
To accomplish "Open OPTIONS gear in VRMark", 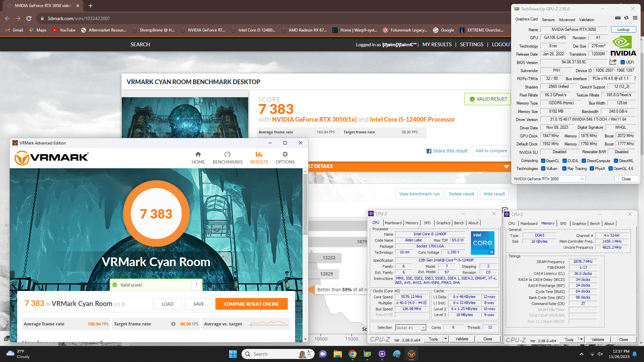I will pyautogui.click(x=285, y=158).
